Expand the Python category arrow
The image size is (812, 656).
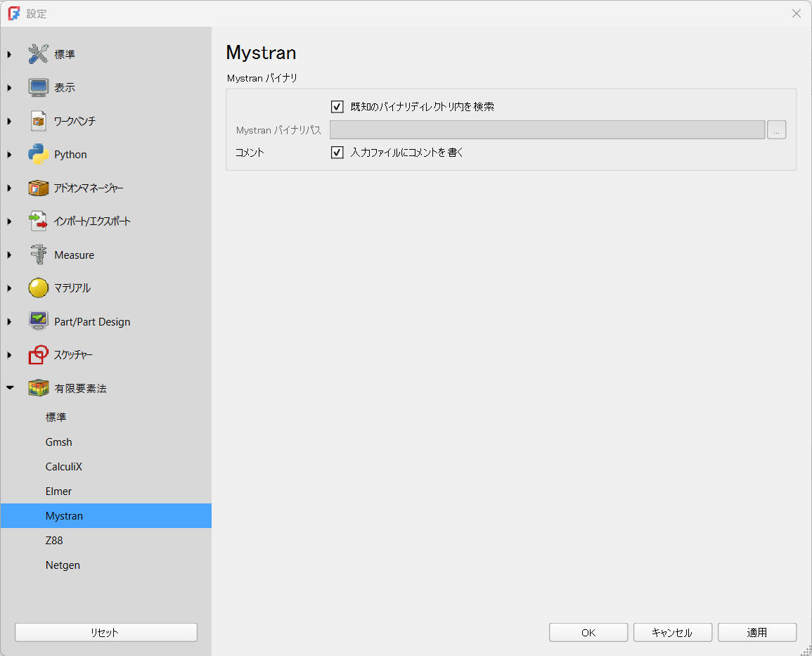[10, 155]
